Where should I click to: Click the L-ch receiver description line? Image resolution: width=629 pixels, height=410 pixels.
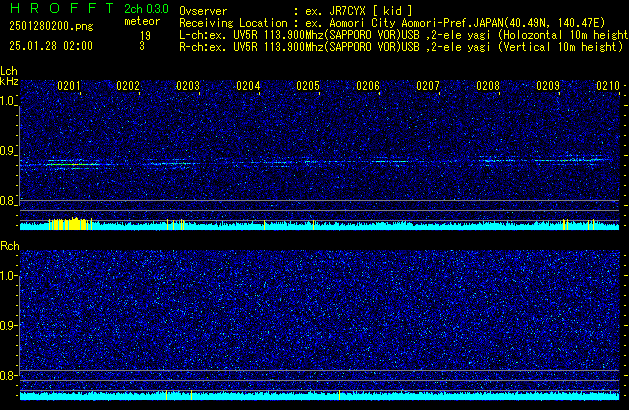(404, 35)
